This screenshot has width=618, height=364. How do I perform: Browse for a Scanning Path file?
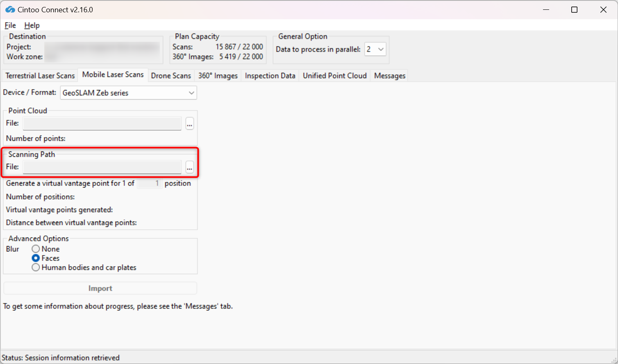point(189,167)
